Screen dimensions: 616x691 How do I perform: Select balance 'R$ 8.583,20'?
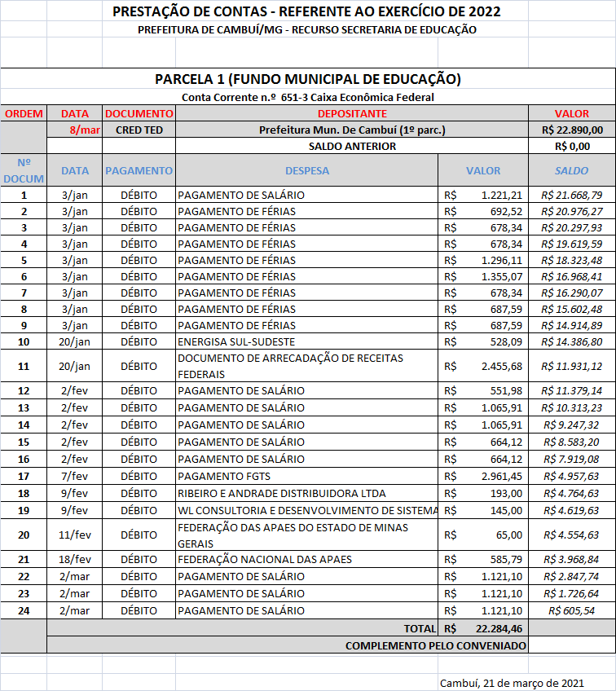(x=572, y=442)
